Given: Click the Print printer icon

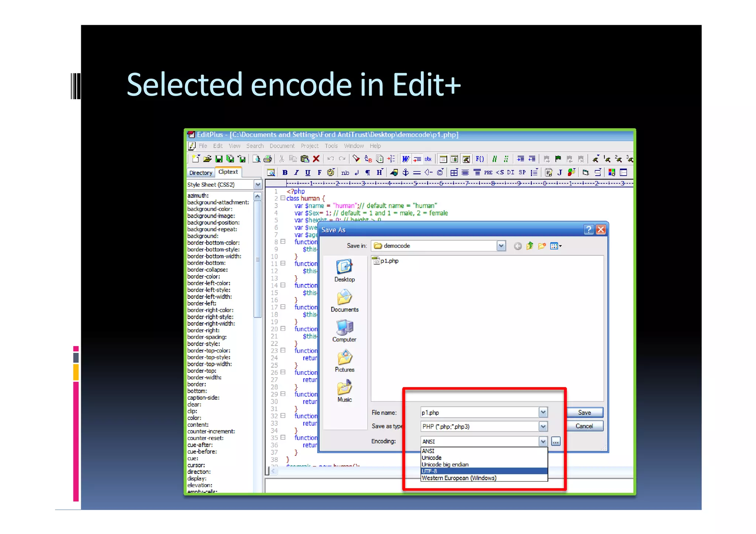Looking at the screenshot, I should tap(268, 159).
